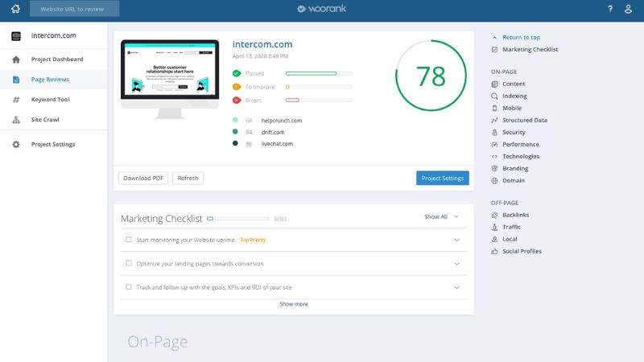Viewport: 644px width, 362px height.
Task: Click the Social Profiles thumbs-up icon
Action: coord(495,251)
